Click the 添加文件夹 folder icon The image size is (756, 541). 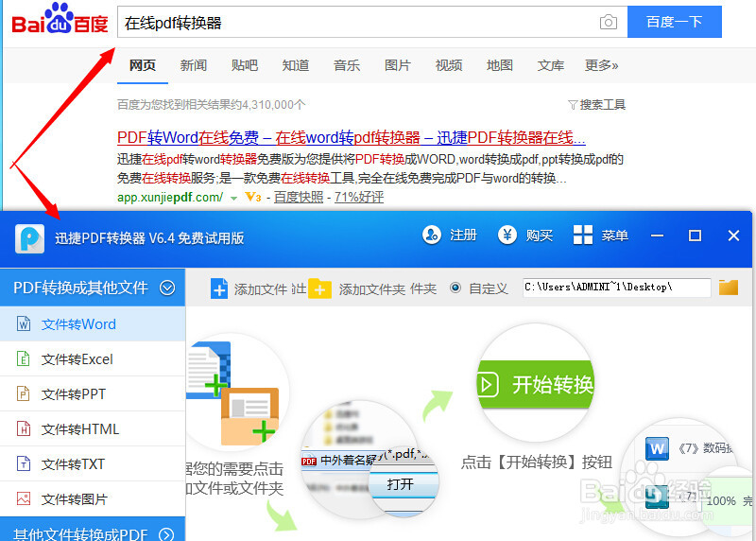319,288
